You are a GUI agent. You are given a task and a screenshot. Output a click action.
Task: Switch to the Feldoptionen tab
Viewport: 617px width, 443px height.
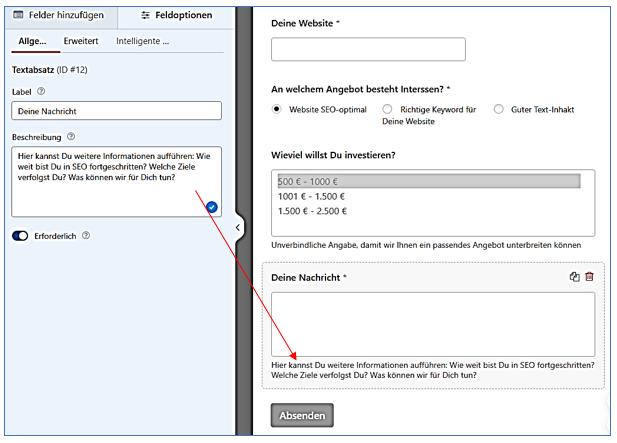click(176, 15)
